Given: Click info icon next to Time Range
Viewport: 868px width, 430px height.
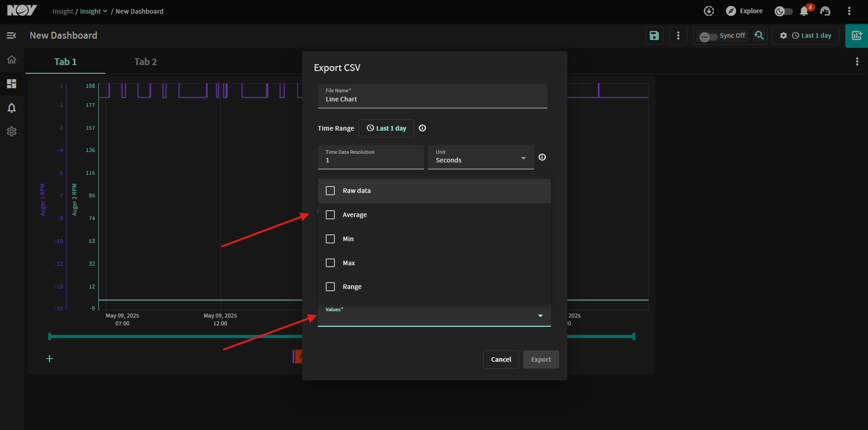Looking at the screenshot, I should pyautogui.click(x=422, y=128).
